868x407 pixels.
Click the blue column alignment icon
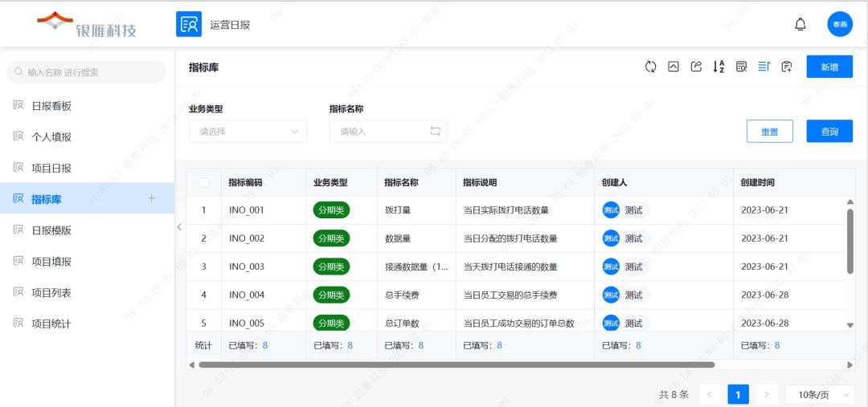(x=764, y=67)
